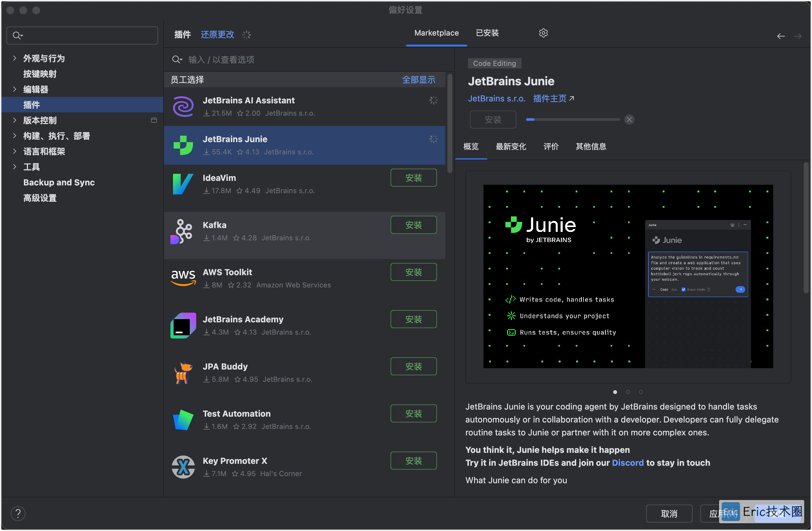Expand the 构建、执行、部署 settings group
This screenshot has width=812, height=531.
point(14,136)
